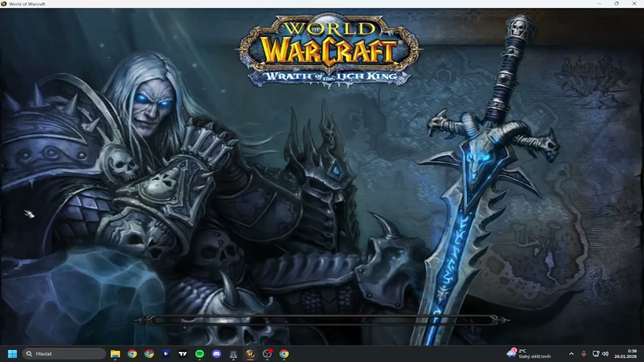The height and width of the screenshot is (362, 644).
Task: Maximize or restore the game window
Action: (x=617, y=4)
